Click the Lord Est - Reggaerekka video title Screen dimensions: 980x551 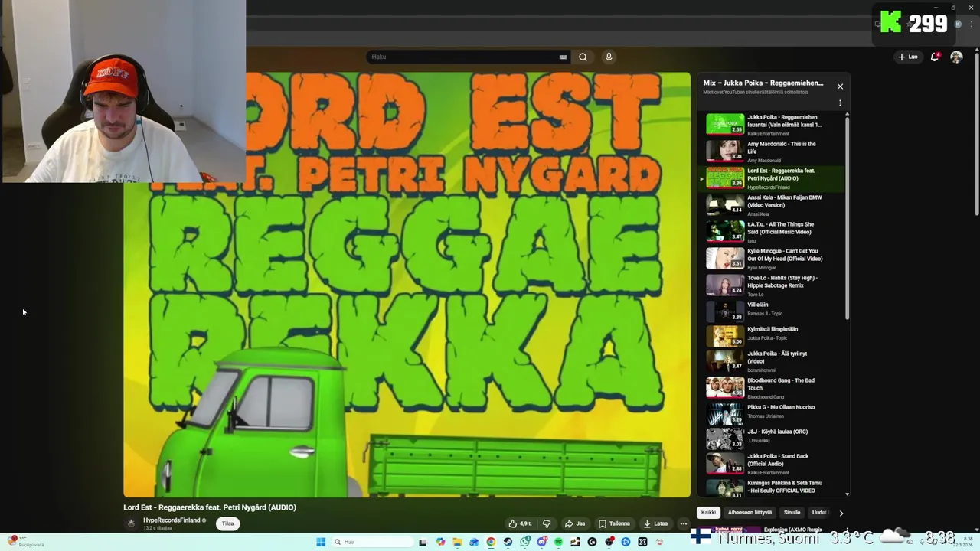pos(210,507)
